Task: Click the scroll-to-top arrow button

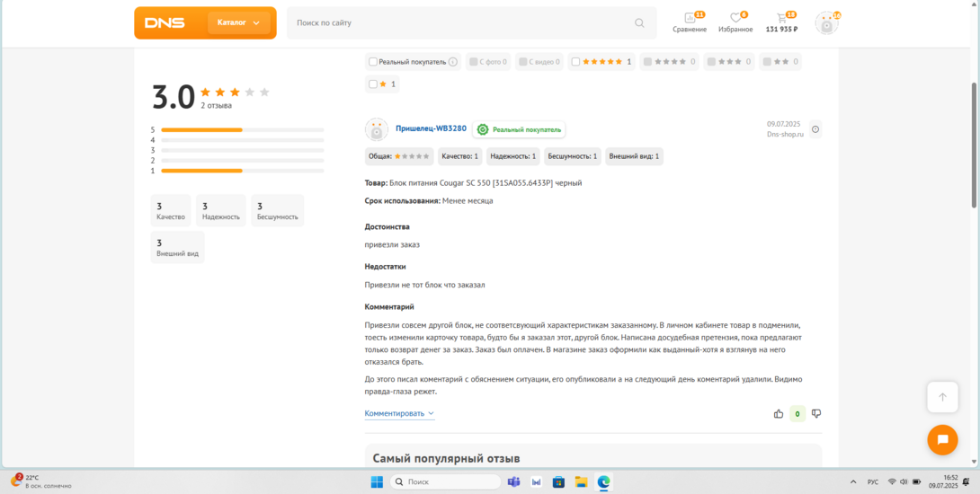Action: pos(942,397)
